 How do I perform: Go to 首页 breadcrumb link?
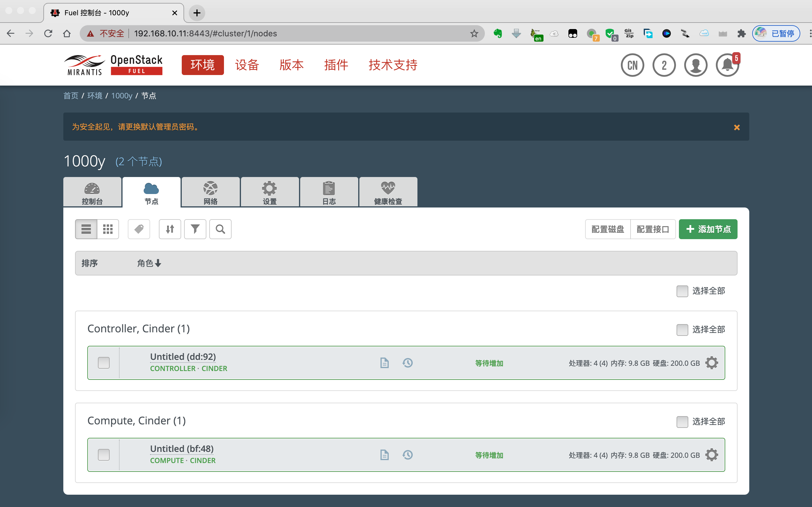(x=71, y=96)
